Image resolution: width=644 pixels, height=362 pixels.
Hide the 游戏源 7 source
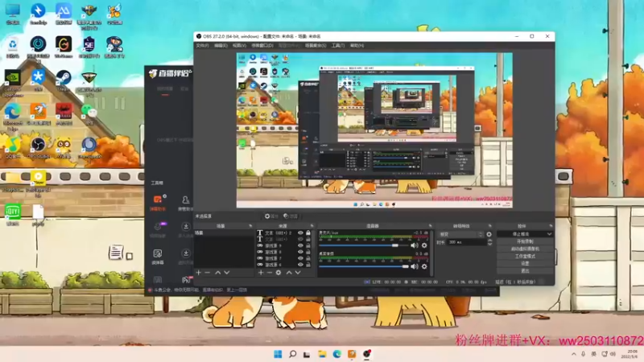300,258
